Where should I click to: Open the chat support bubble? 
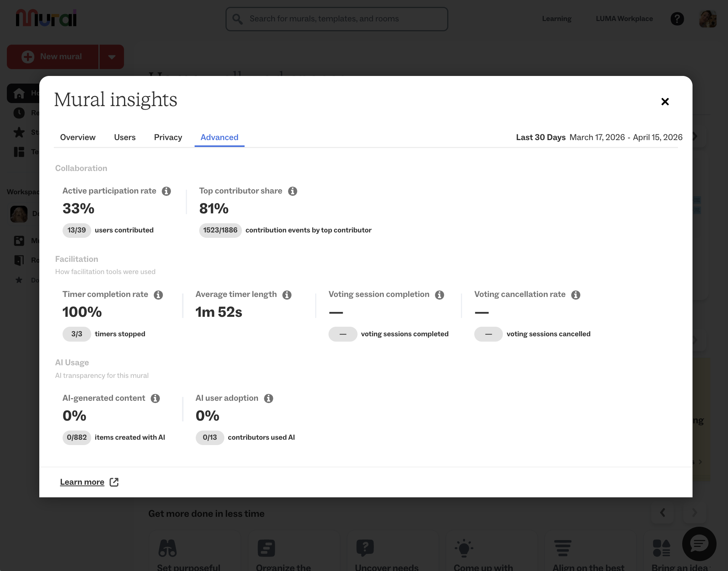pyautogui.click(x=699, y=544)
